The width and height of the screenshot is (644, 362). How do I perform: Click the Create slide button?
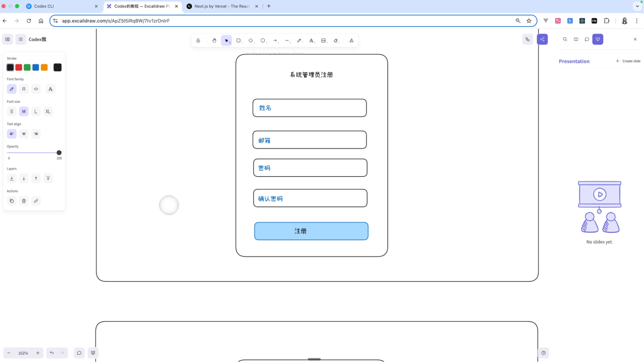coord(628,61)
